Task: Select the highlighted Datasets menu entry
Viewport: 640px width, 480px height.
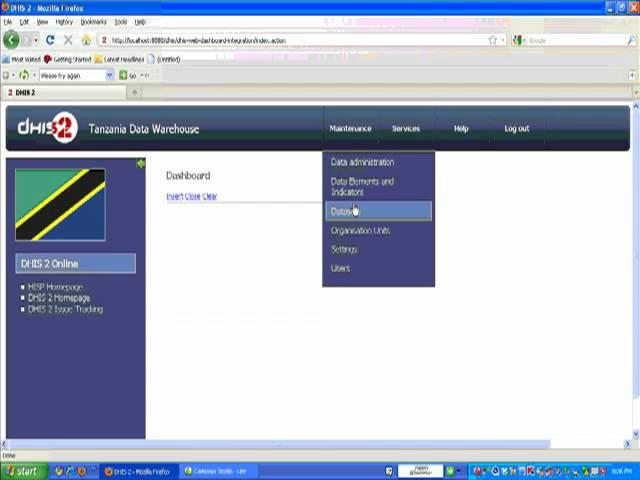Action: [x=378, y=211]
